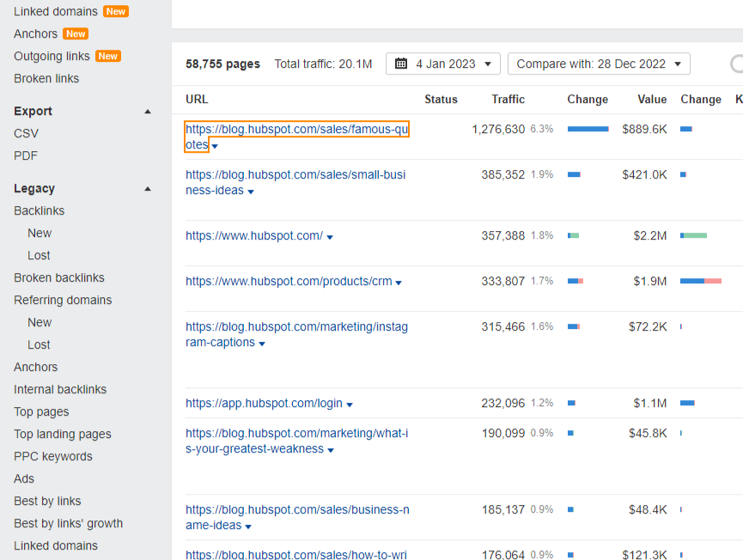Open Ads report in sidebar
The height and width of the screenshot is (560, 743).
tap(24, 478)
